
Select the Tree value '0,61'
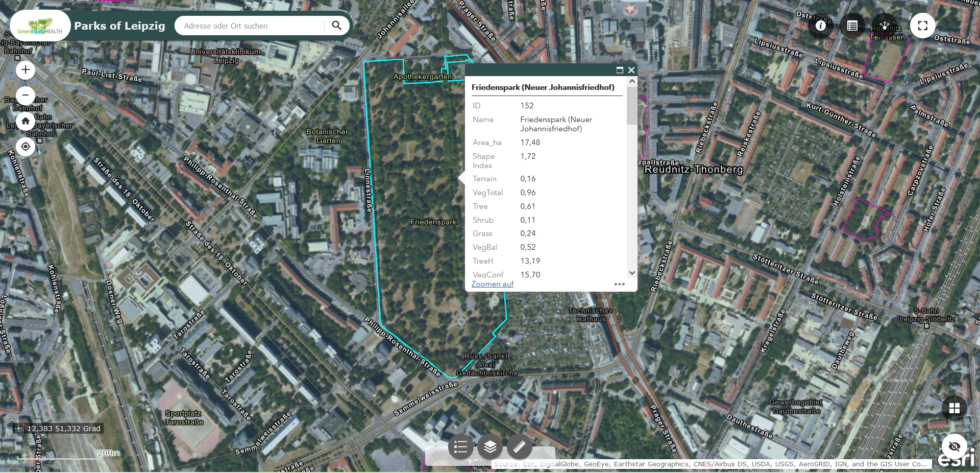point(528,206)
